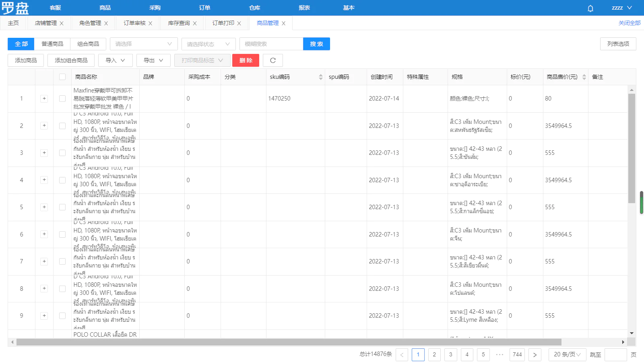Switch to the 库存查询 tab

click(179, 23)
